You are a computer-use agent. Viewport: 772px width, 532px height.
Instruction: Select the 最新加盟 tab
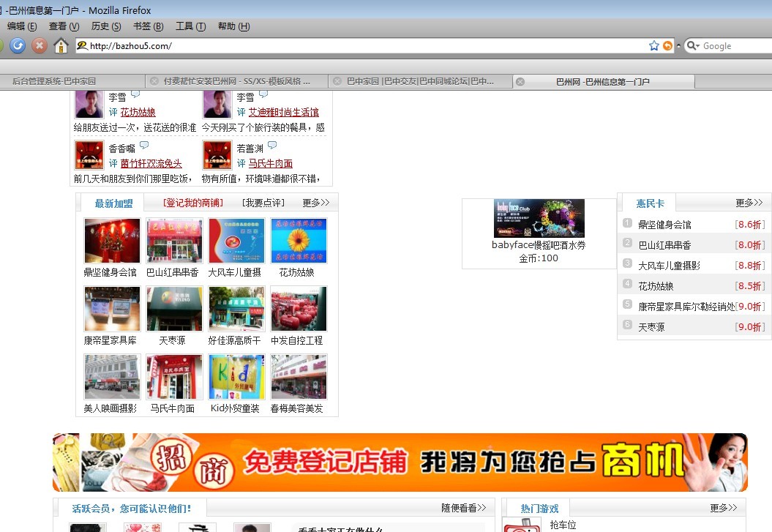[x=113, y=203]
